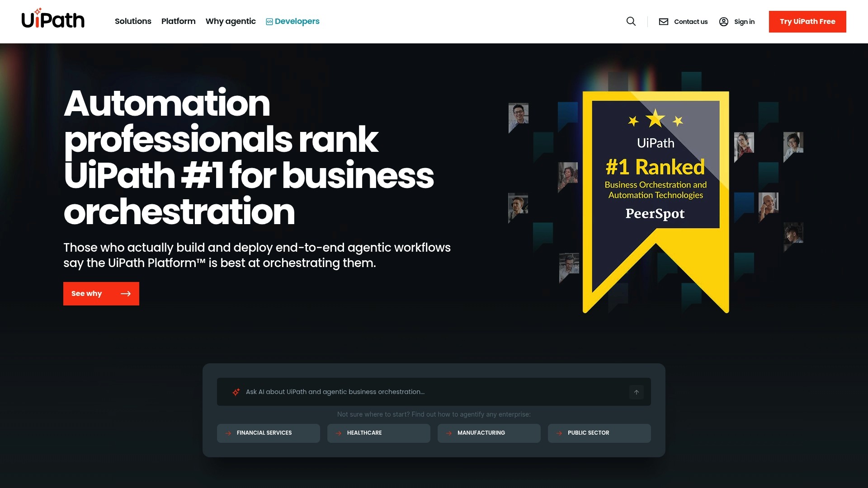Select the Healthcare industry chip
The height and width of the screenshot is (488, 868).
pos(378,433)
